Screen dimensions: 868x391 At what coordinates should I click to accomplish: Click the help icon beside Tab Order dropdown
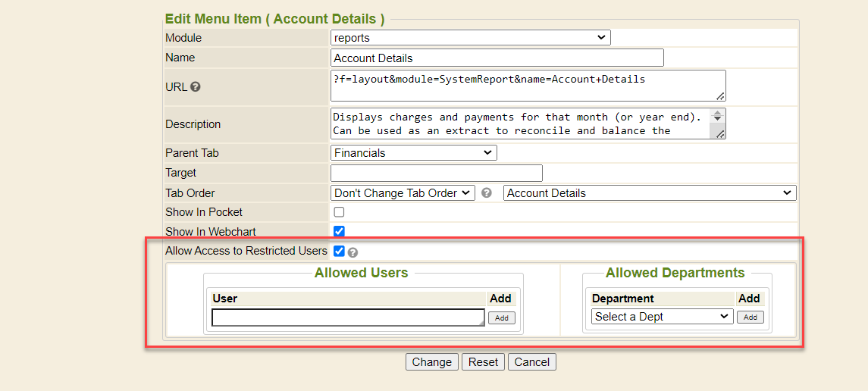487,193
